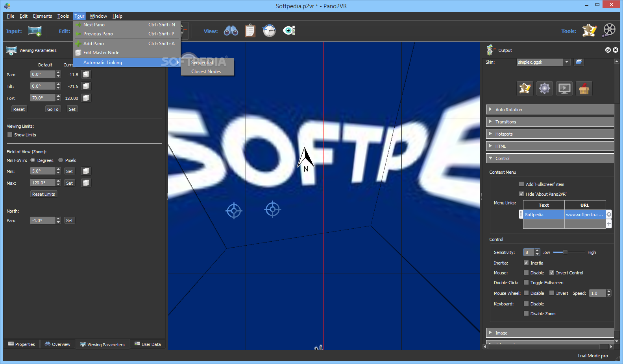Expand the HTML section
The image size is (623, 364).
(x=550, y=146)
